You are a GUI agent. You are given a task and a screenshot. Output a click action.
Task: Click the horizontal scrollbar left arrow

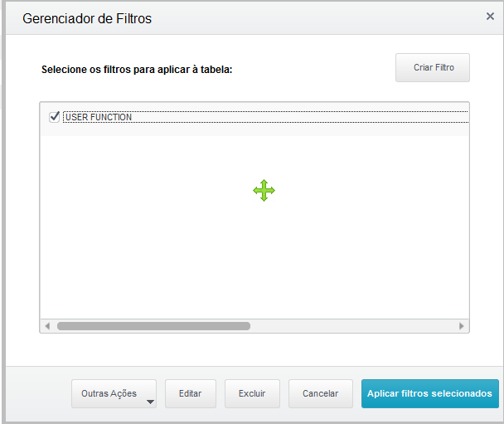(x=47, y=326)
